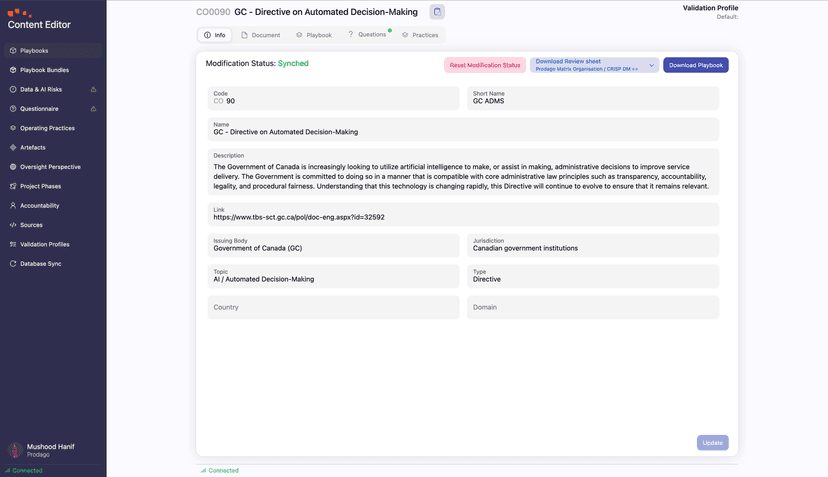Click the copy icon beside the playbook title
Viewport: 828px width, 477px height.
click(437, 12)
